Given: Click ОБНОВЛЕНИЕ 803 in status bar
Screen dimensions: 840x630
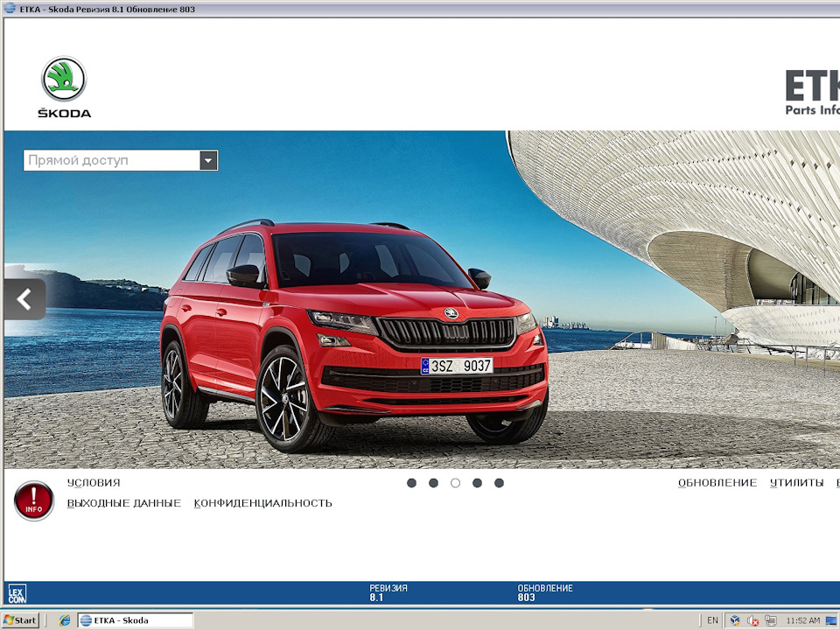Looking at the screenshot, I should pos(545,592).
